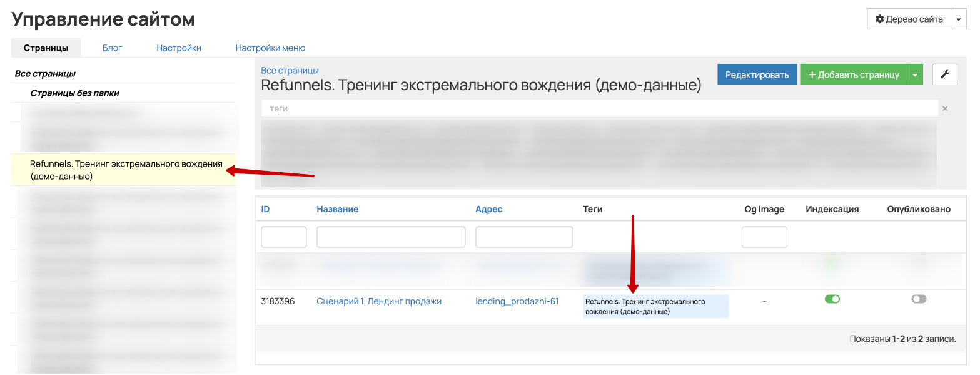Sort the table by Название column
The height and width of the screenshot is (375, 980).
point(337,209)
